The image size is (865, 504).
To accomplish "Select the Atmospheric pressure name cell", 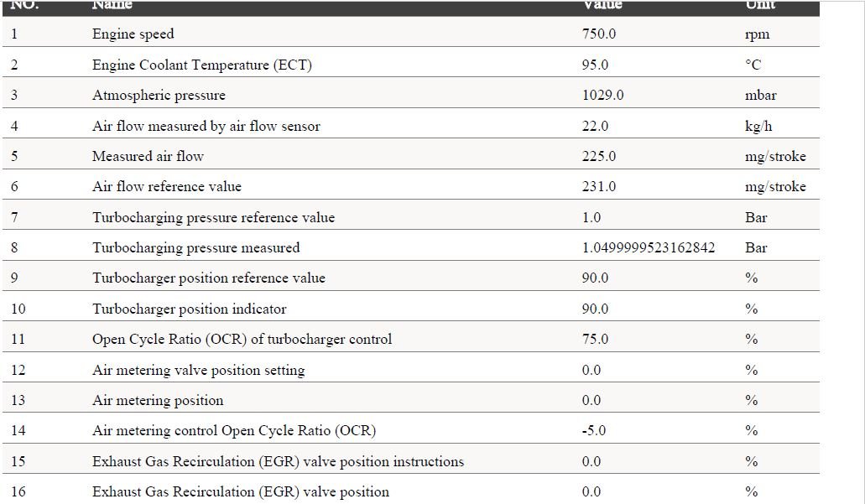I will (159, 95).
